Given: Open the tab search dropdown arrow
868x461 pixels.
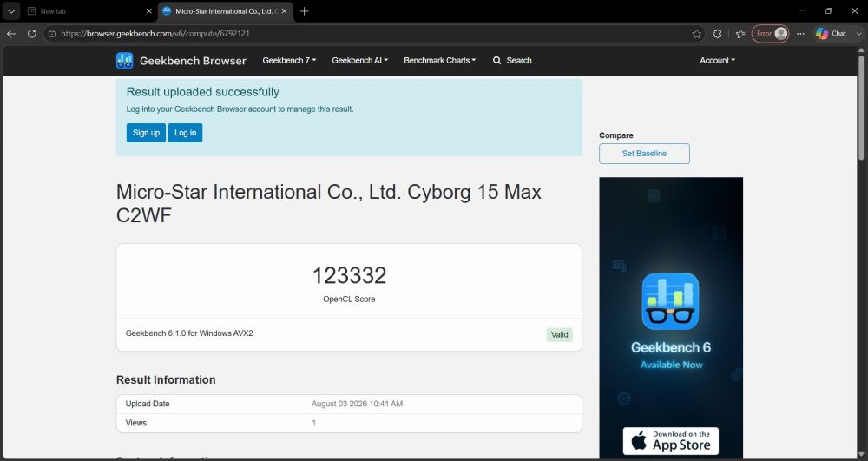Looking at the screenshot, I should (11, 11).
